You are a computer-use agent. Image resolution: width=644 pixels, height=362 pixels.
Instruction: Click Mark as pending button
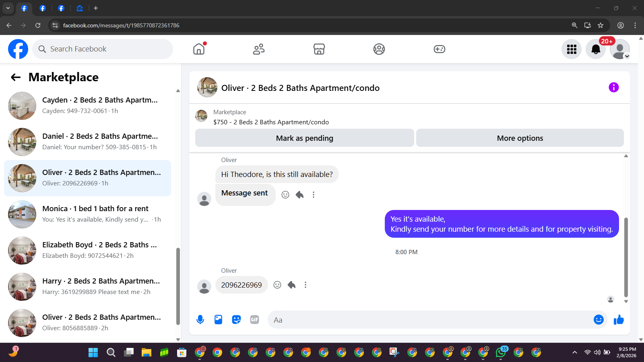[x=305, y=138]
